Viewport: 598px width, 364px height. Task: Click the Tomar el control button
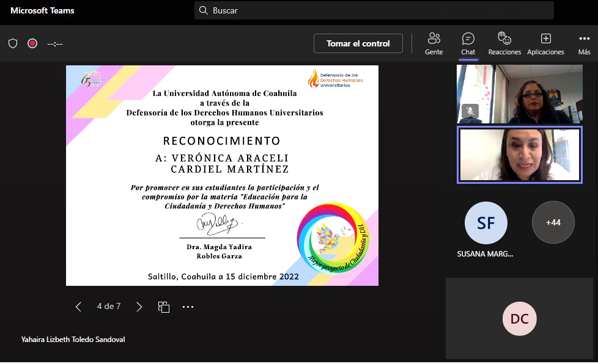[358, 43]
